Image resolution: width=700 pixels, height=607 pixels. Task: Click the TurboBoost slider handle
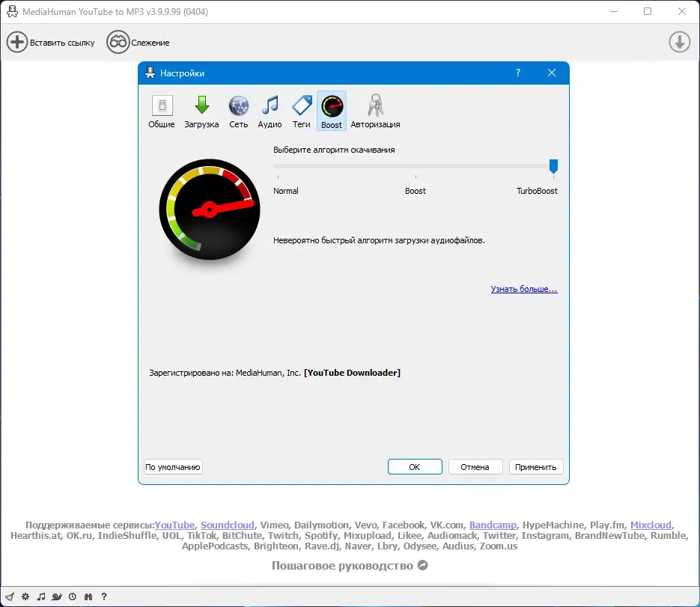[x=553, y=166]
